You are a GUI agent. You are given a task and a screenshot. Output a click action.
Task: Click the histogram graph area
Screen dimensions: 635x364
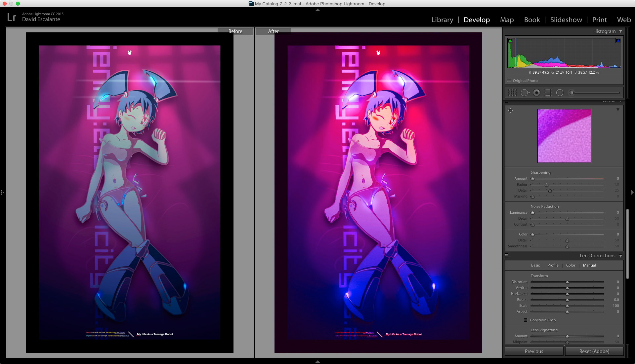564,53
